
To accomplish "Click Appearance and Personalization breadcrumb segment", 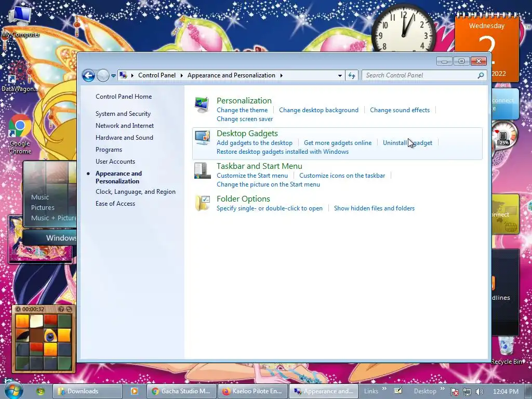I will 231,75.
